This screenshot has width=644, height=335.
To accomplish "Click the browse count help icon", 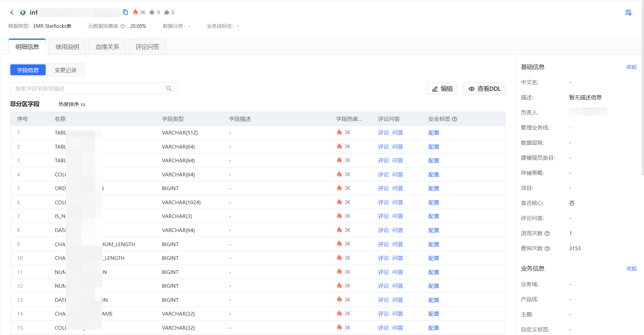I will point(547,233).
